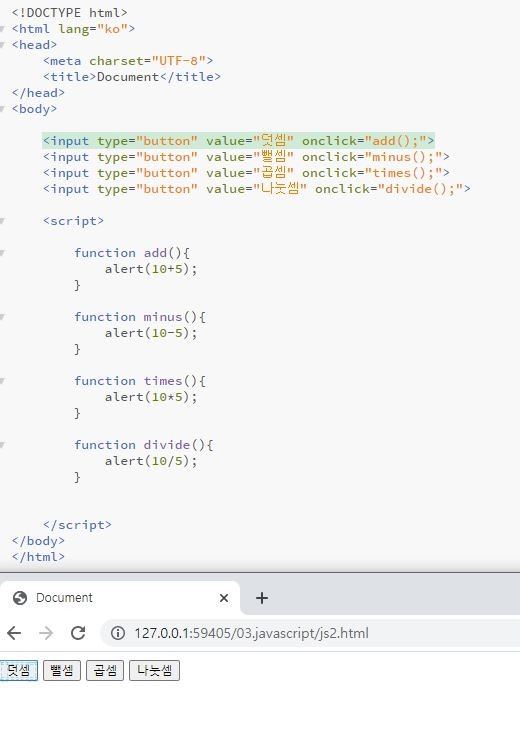
Task: Click the 뺄셈 button in browser page
Action: click(x=62, y=670)
